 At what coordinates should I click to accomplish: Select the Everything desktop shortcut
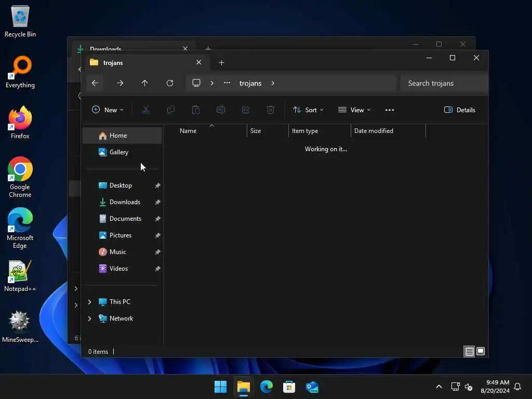20,72
